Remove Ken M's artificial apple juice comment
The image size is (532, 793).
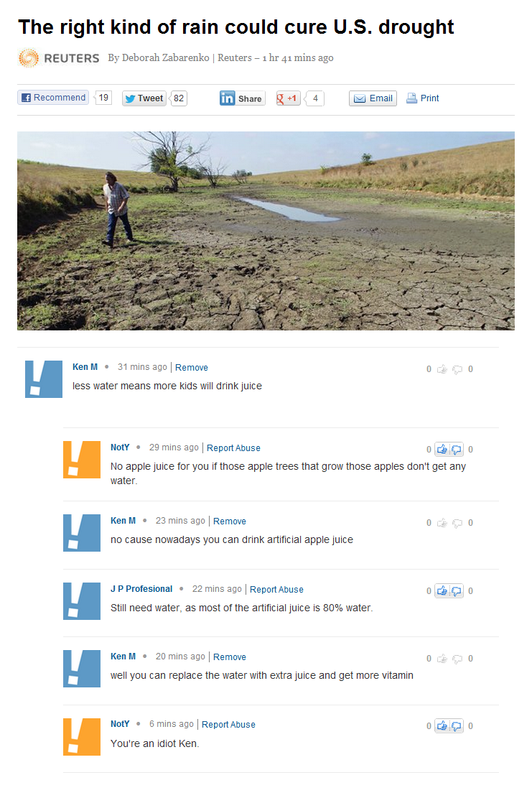(x=230, y=521)
